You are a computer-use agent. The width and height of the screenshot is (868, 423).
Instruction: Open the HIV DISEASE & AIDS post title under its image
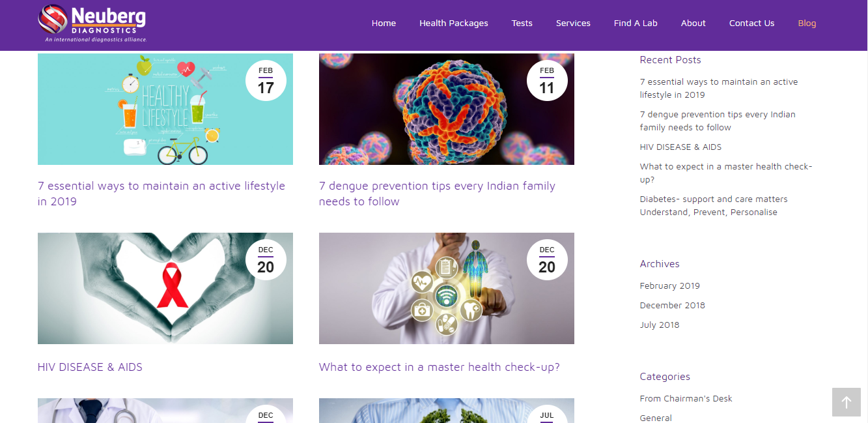click(x=90, y=367)
